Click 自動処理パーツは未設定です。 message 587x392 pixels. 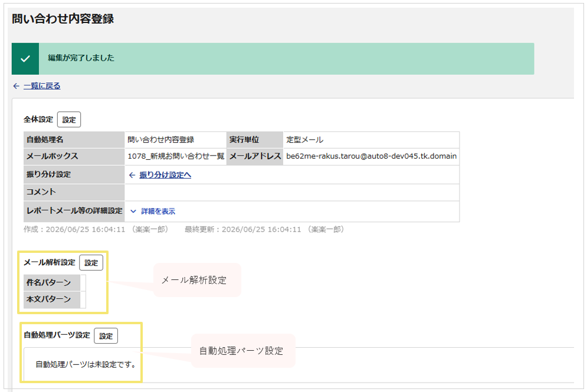click(86, 364)
